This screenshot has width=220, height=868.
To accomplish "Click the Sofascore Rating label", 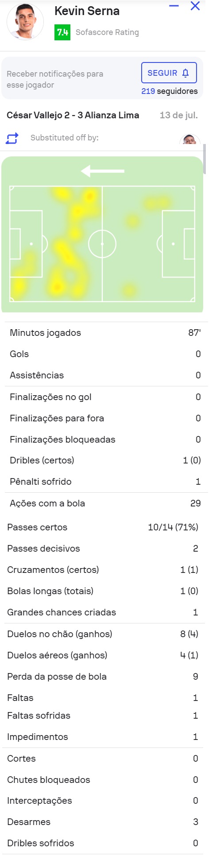I will [107, 32].
